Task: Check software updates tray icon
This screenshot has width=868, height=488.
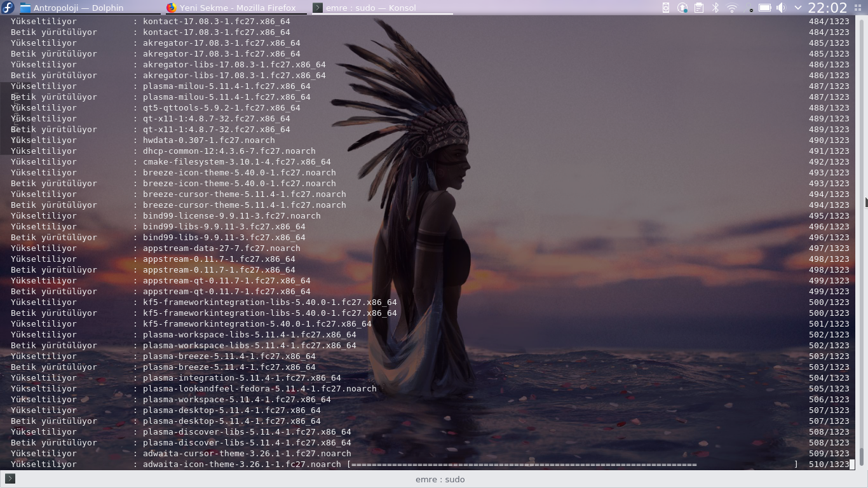Action: click(682, 8)
